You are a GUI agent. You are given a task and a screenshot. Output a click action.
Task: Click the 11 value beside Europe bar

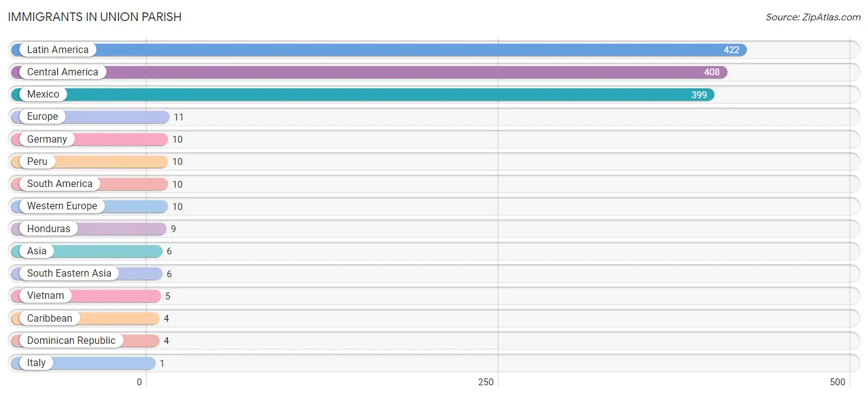click(178, 117)
